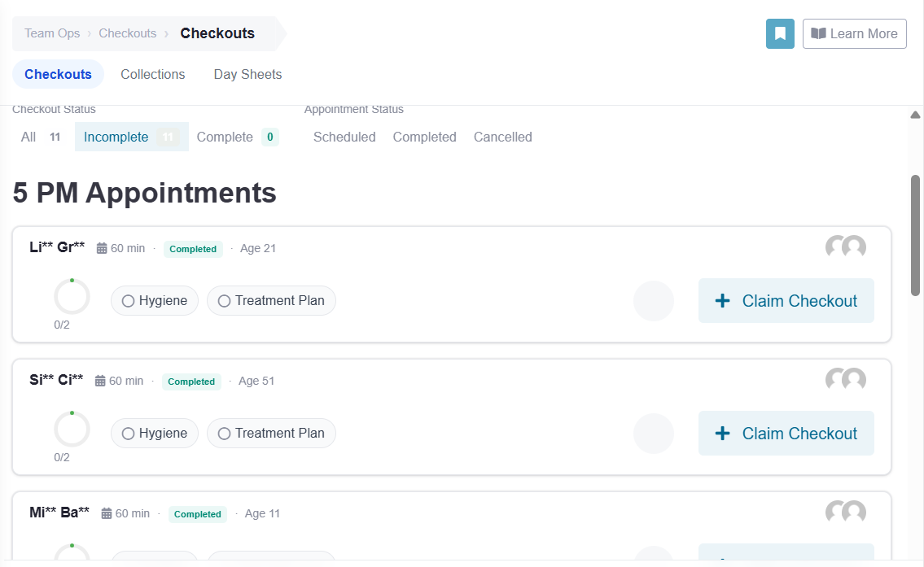Filter by Complete checkout status

pyautogui.click(x=238, y=137)
